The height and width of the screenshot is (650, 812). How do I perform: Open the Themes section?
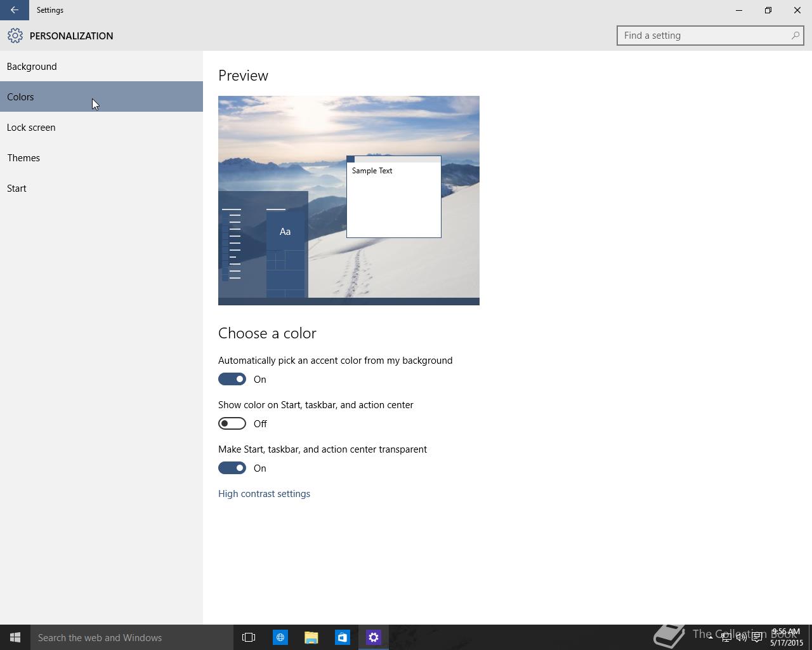pos(101,157)
